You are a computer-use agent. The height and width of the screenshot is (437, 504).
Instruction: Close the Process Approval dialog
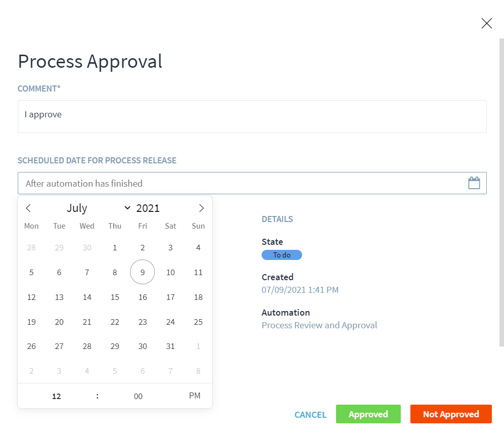[486, 23]
